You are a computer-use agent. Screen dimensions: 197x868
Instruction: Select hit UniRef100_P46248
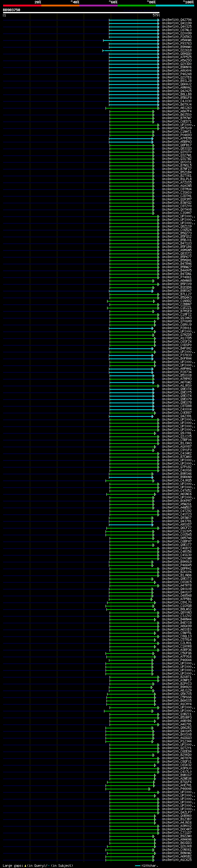pos(176,74)
